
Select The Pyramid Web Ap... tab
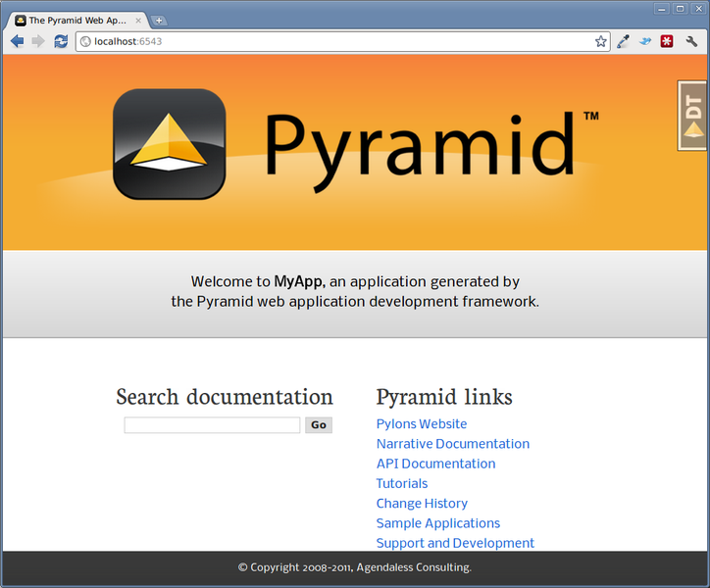click(77, 21)
